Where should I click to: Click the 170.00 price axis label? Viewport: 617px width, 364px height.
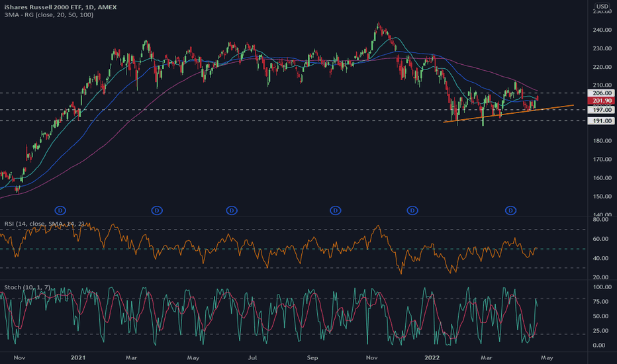[x=602, y=159]
